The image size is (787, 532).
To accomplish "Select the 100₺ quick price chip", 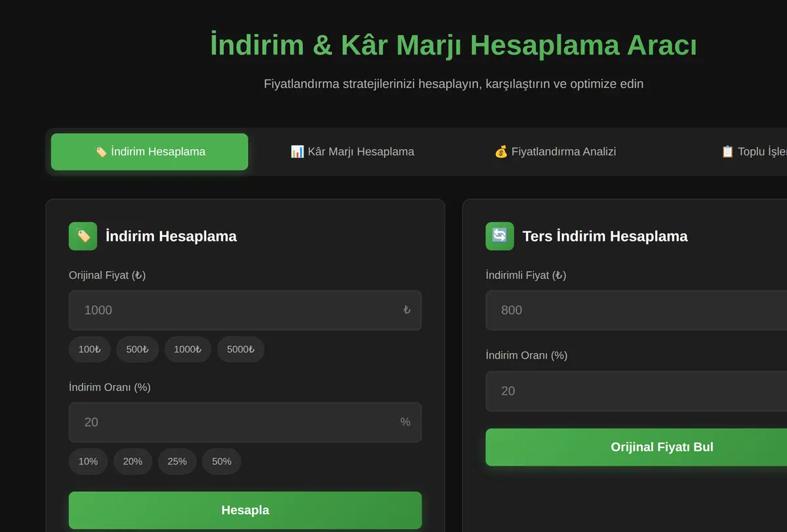I will pyautogui.click(x=90, y=349).
